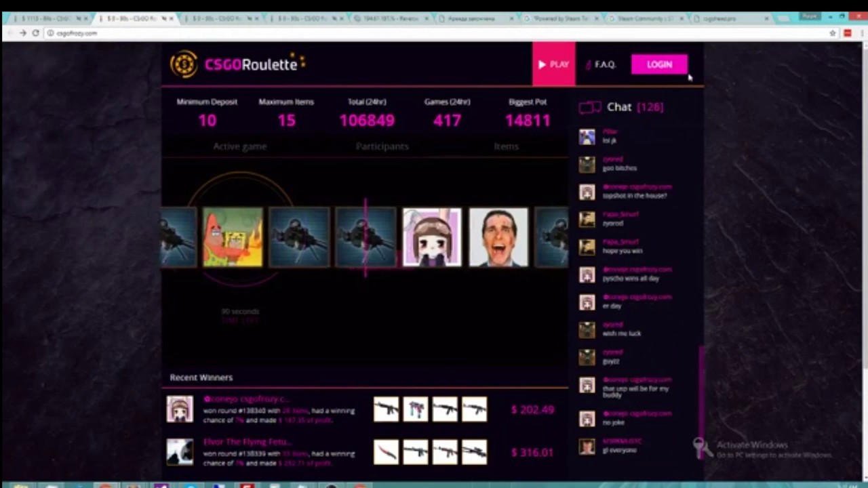Open the first recent winner's name link
The height and width of the screenshot is (488, 868).
[247, 399]
